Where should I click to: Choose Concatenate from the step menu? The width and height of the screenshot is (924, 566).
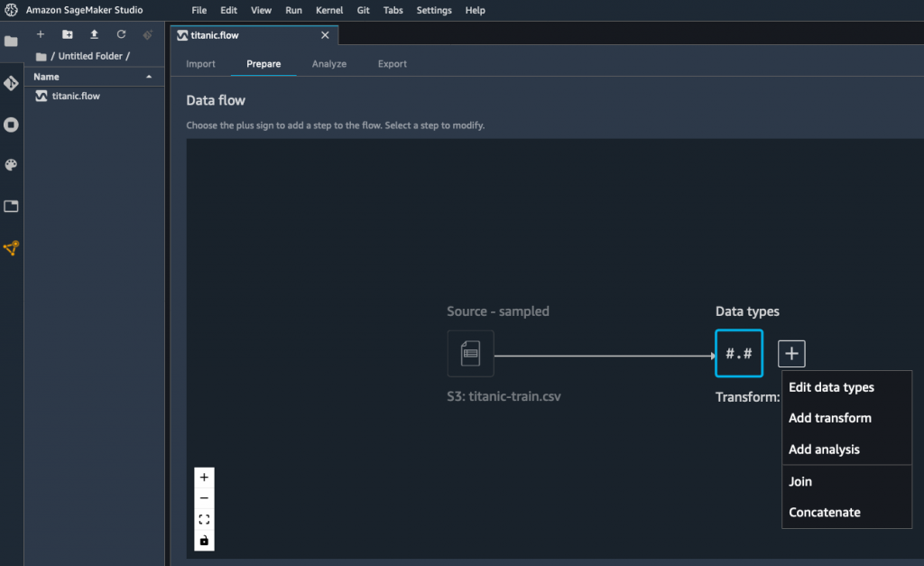[825, 512]
